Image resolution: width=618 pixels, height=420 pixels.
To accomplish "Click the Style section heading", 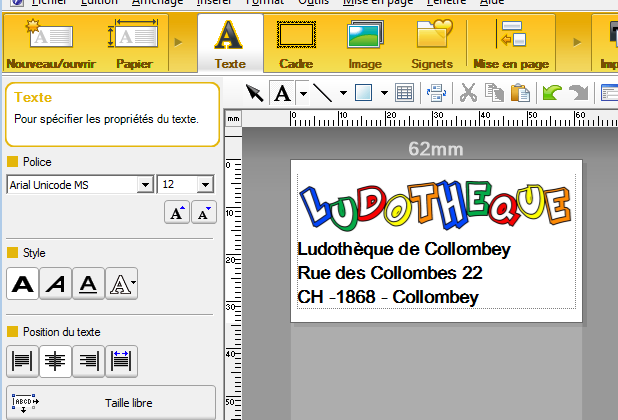I will pos(34,253).
